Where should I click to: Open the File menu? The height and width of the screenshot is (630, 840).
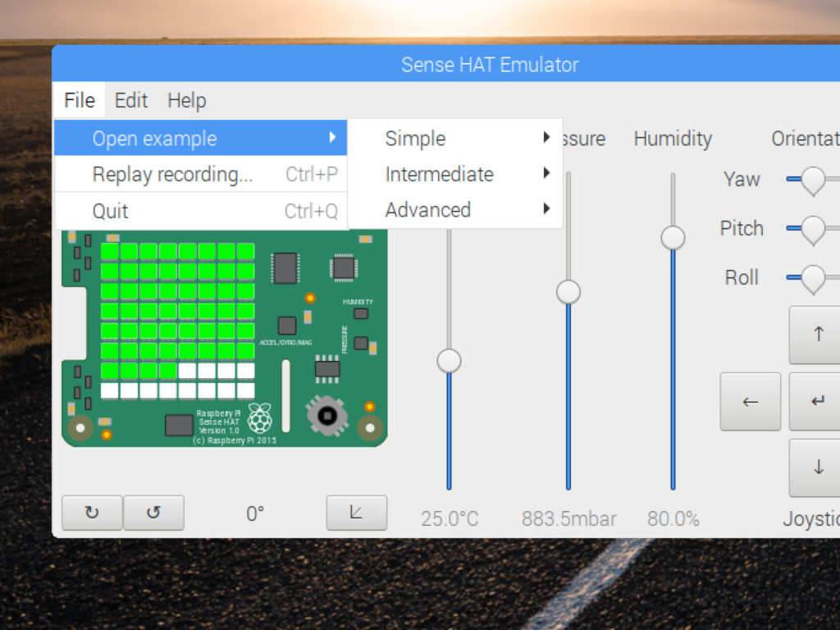pyautogui.click(x=80, y=100)
